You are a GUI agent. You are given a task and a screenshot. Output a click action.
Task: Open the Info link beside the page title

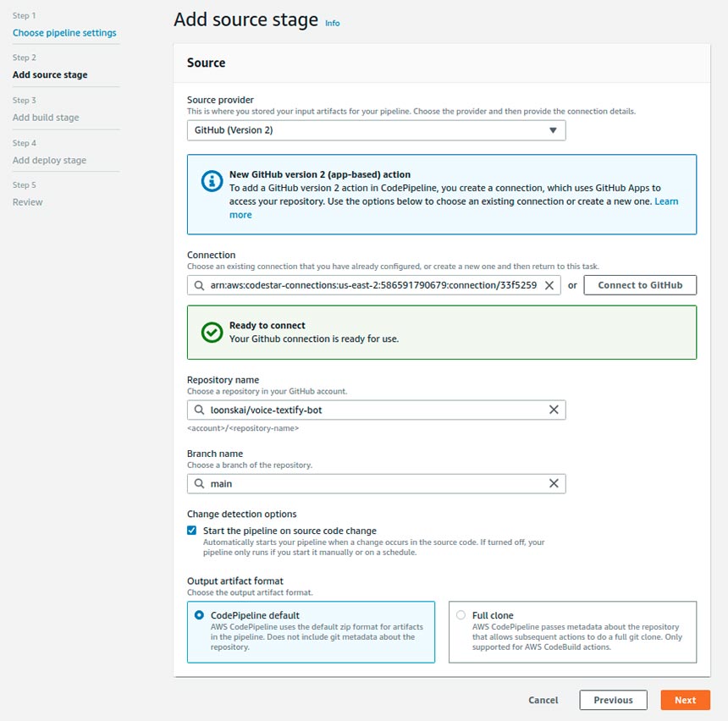point(333,23)
